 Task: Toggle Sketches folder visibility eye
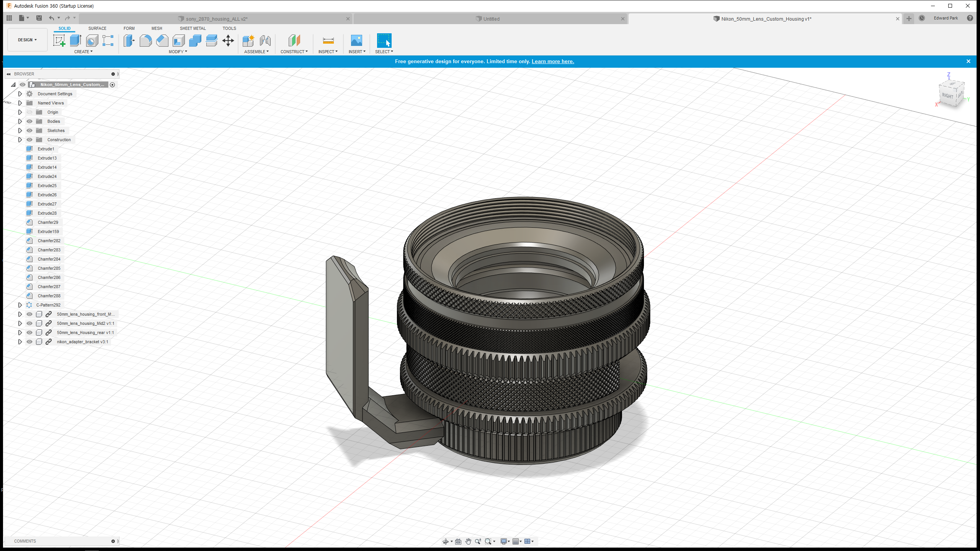click(x=29, y=130)
